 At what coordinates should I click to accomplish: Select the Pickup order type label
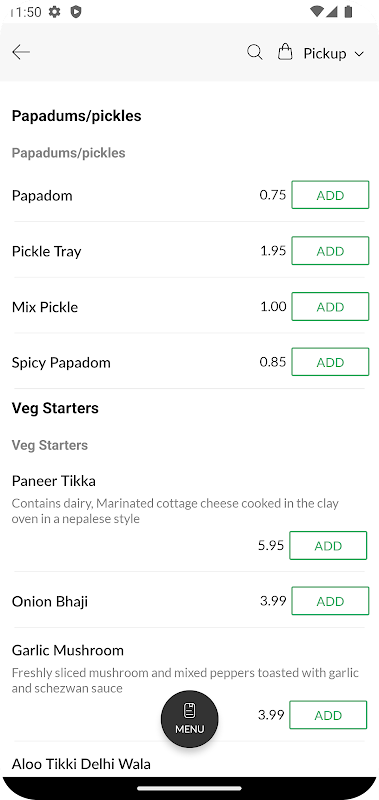tap(324, 53)
